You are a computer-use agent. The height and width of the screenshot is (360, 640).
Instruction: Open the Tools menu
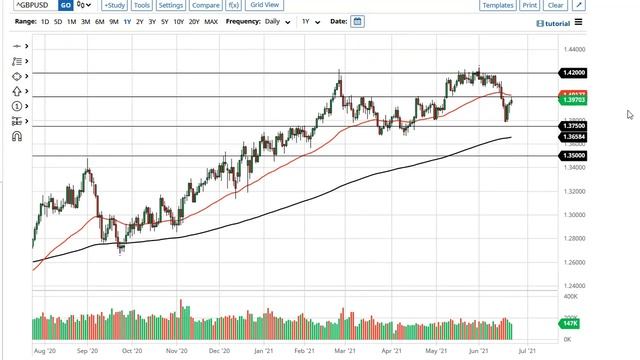tap(142, 5)
